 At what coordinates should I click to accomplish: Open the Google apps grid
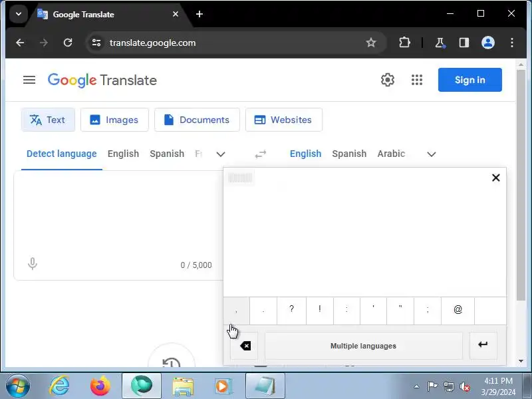pyautogui.click(x=417, y=80)
